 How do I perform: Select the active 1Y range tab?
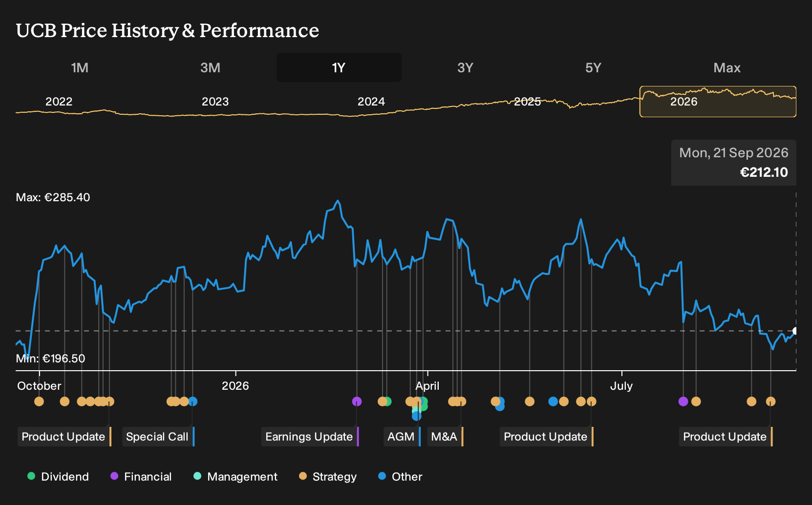(x=339, y=67)
